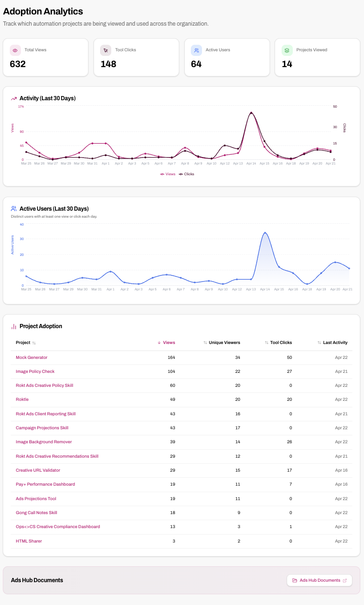Click the Apr 14 peak on Activity chart
364x605 pixels.
(251, 112)
